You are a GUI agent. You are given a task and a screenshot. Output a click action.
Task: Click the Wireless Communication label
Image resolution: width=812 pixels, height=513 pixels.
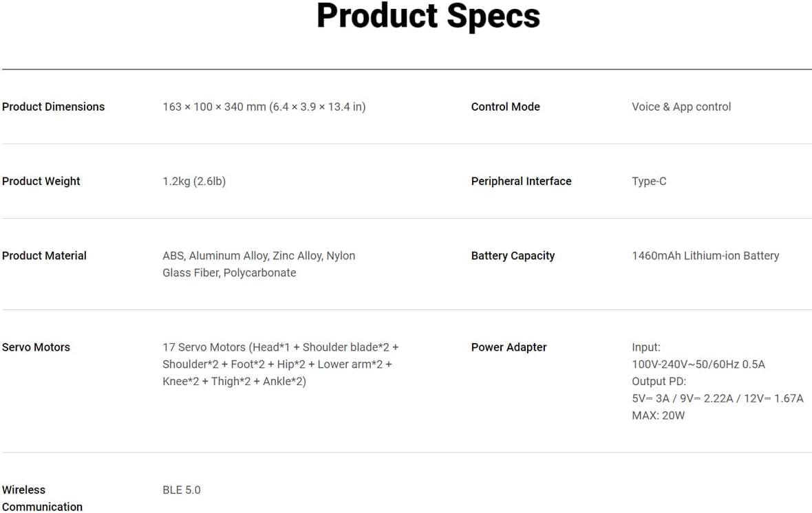tap(42, 498)
